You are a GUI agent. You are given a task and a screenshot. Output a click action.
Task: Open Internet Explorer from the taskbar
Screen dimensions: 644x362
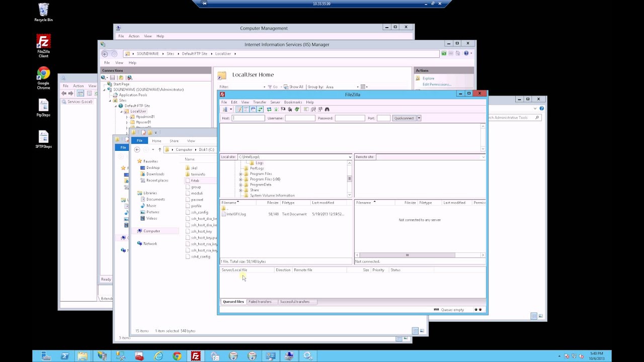pos(158,356)
